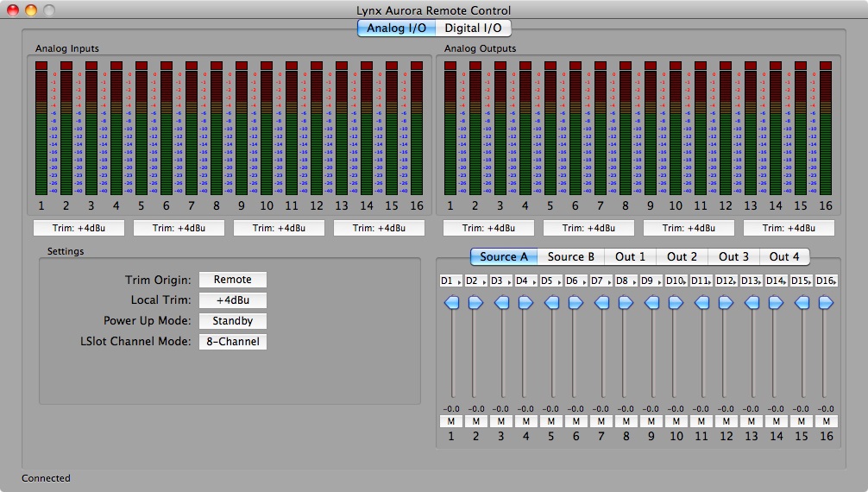This screenshot has width=868, height=492.
Task: Click the channel 13 fader handle
Action: [x=752, y=302]
